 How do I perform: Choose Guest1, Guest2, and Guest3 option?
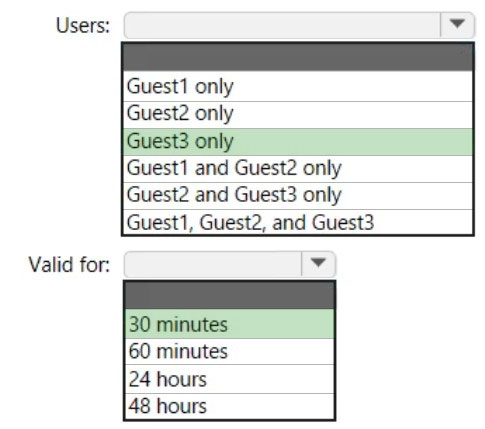coord(298,222)
